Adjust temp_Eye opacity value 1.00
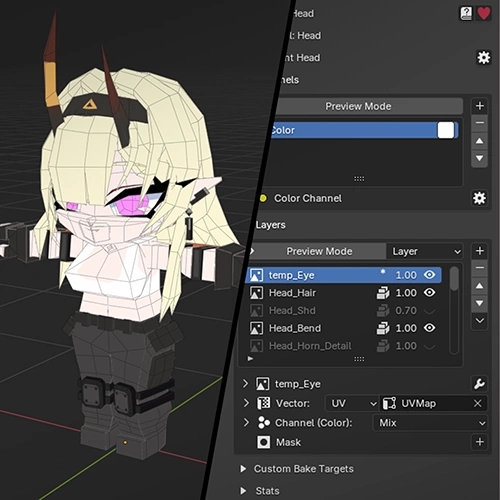The height and width of the screenshot is (500, 500). point(406,275)
